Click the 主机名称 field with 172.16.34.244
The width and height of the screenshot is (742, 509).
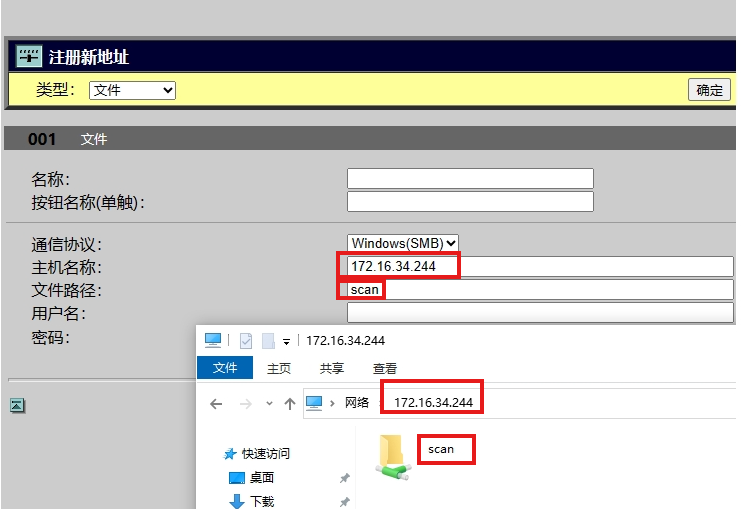[540, 266]
